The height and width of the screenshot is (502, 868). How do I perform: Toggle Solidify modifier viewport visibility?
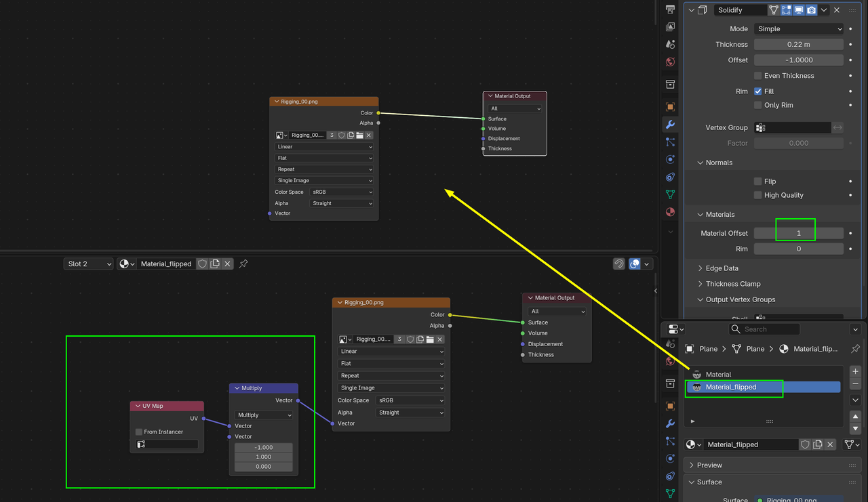799,10
